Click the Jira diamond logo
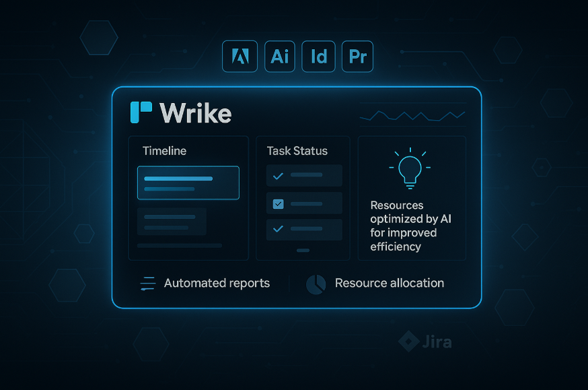Screen dimensions: 588x390 (408, 342)
